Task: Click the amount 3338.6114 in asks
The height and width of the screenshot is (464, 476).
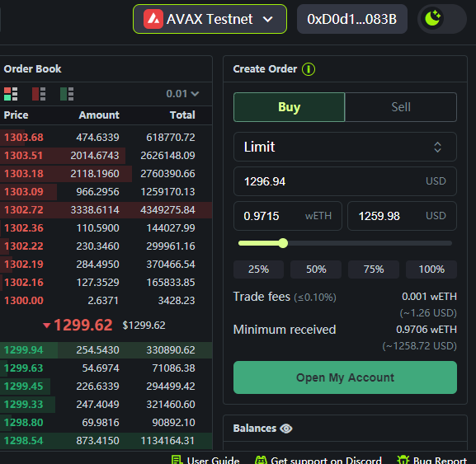Action: (95, 210)
